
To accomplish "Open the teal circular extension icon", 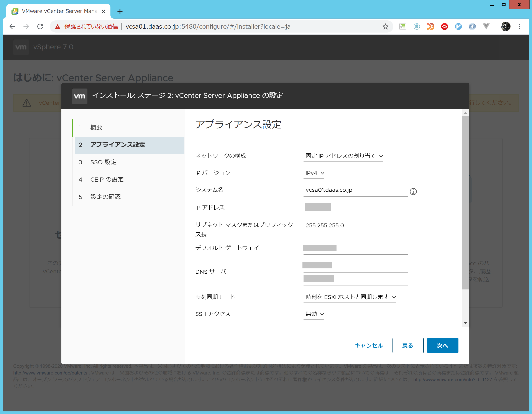I will [417, 26].
